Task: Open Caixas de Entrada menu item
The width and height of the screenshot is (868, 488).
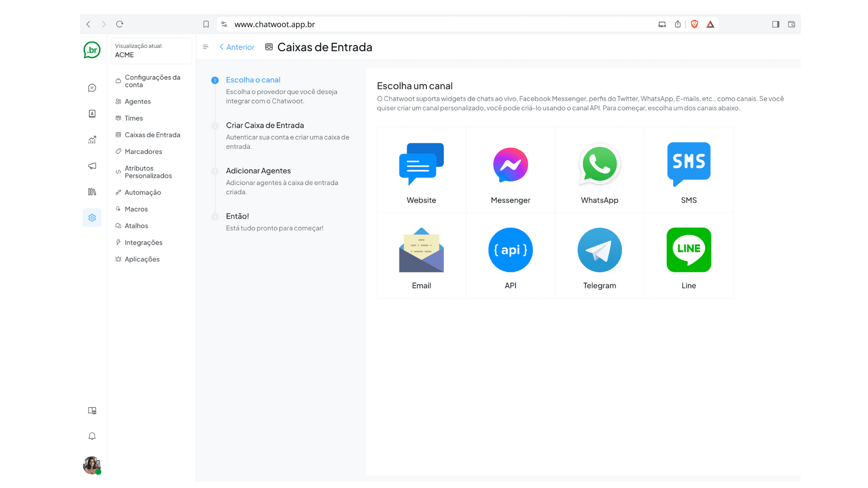Action: click(x=152, y=134)
